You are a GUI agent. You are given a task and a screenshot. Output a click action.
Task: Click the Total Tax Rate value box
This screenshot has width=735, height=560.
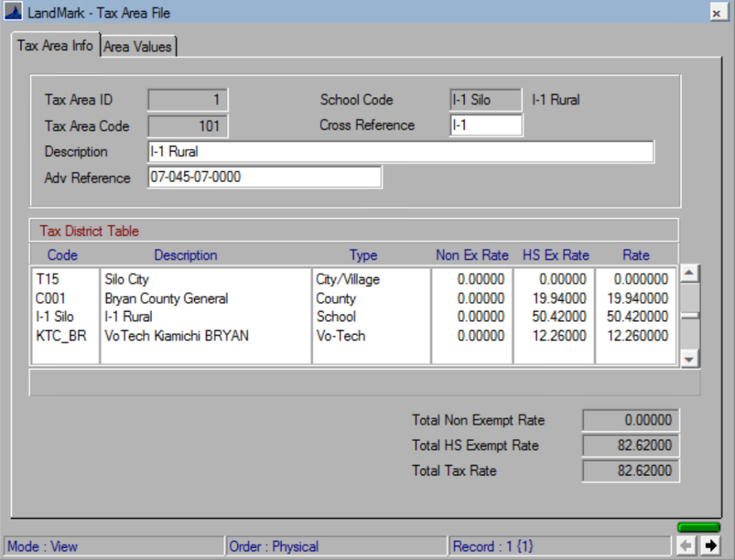coord(630,470)
